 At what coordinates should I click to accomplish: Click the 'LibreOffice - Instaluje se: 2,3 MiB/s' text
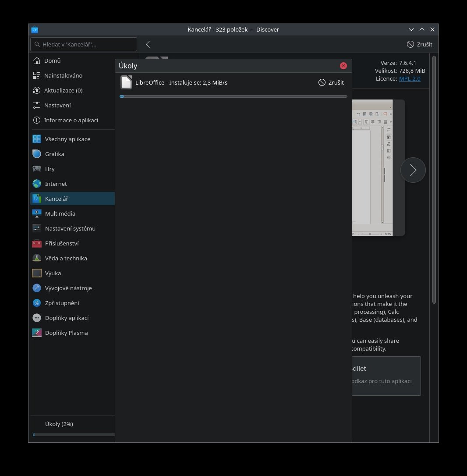(x=181, y=82)
